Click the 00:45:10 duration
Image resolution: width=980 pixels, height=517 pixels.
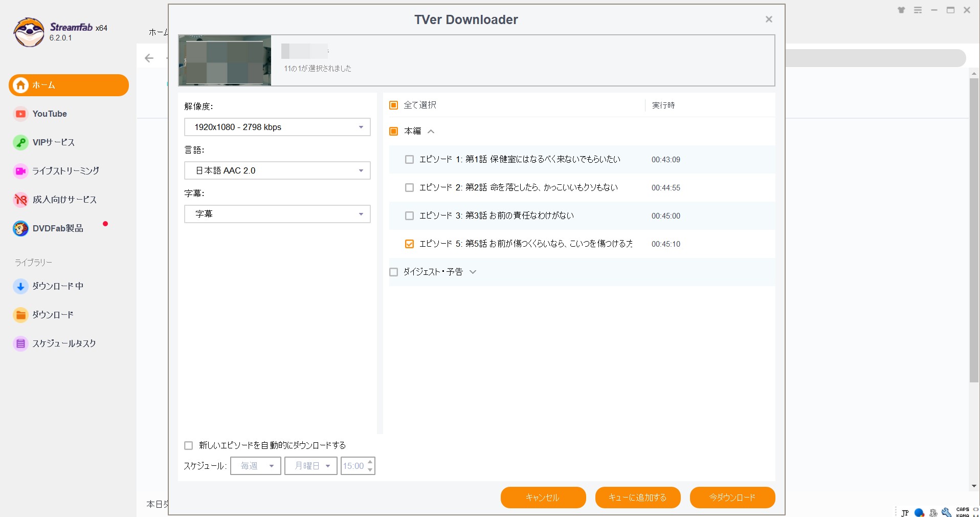666,244
